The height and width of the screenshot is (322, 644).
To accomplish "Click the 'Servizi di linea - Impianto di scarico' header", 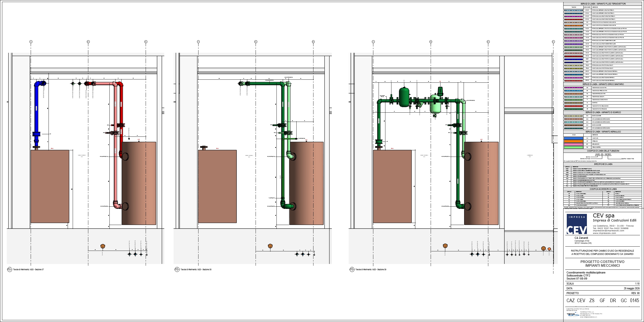I will coord(602,112).
